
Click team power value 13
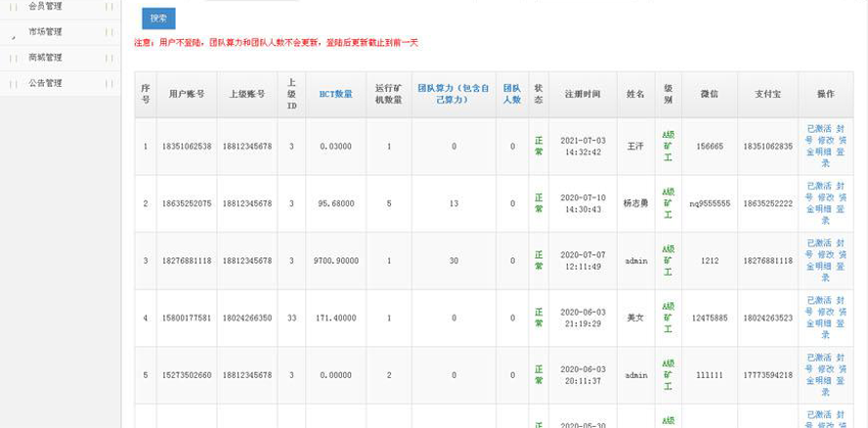pos(454,204)
